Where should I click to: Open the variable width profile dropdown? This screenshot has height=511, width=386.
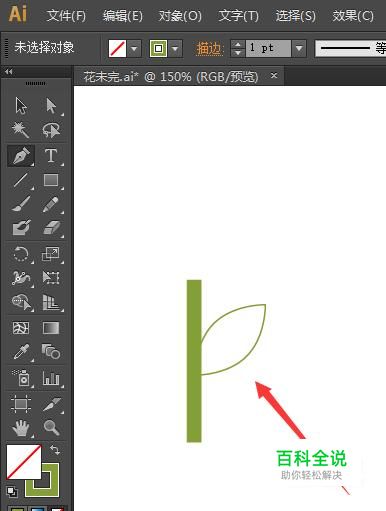tap(350, 49)
